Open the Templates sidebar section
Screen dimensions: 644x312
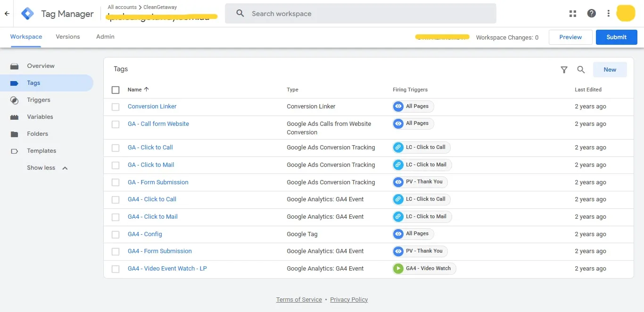coord(41,151)
